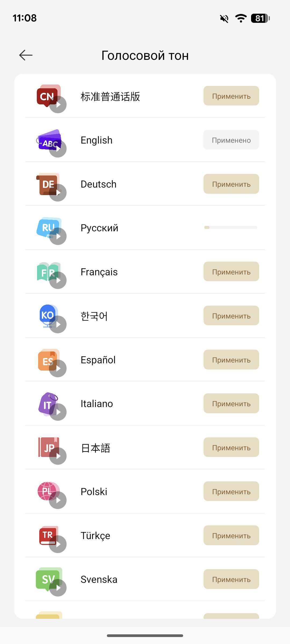Viewport: 290px width, 644px height.
Task: Apply the Français voice tone
Action: tap(231, 272)
